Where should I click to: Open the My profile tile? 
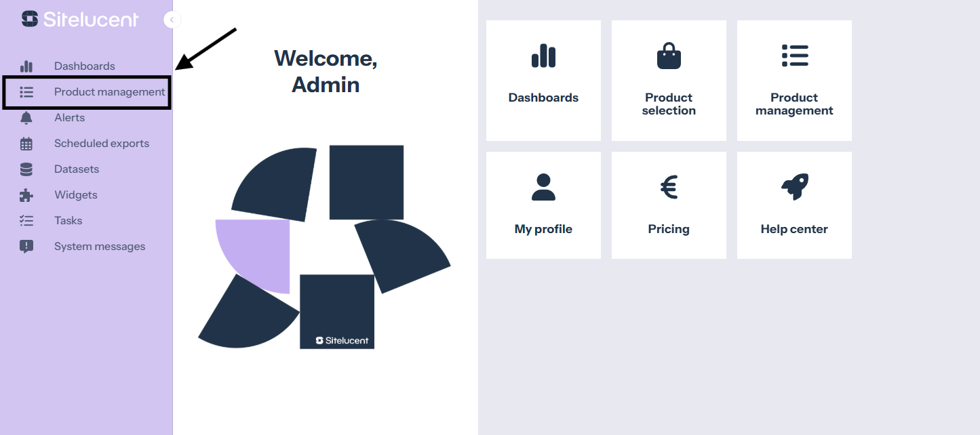pos(543,205)
